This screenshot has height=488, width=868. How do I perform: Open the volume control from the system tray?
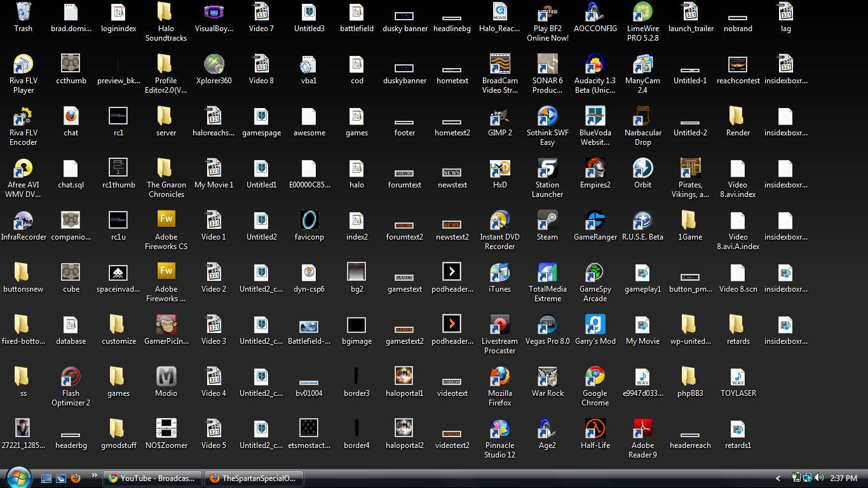pos(819,478)
